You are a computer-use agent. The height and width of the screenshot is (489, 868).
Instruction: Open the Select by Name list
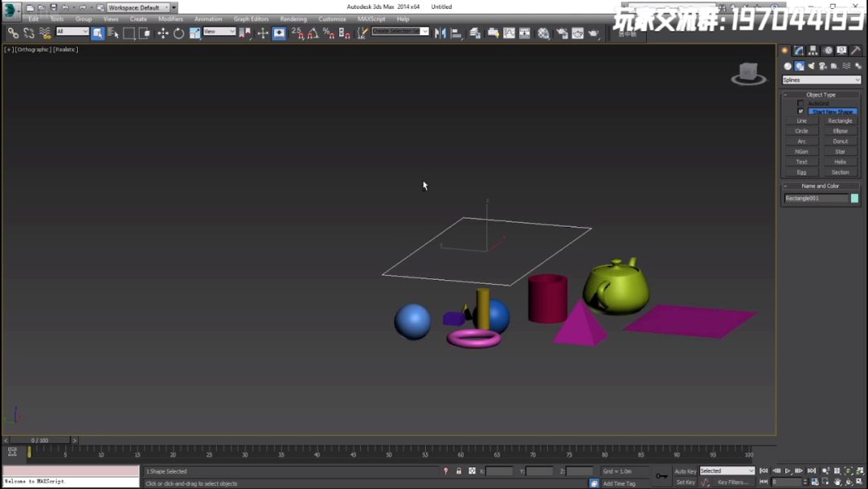coord(113,33)
